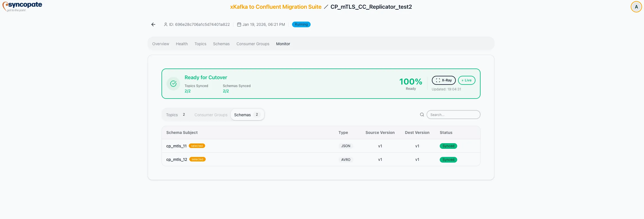Select the cp_mtls_11 schema subject
This screenshot has width=644, height=219.
[176, 146]
